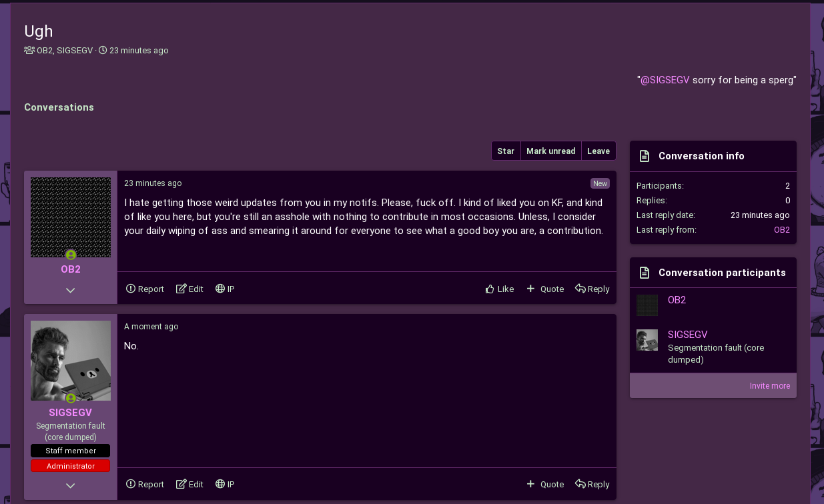Edit OB2's message
The image size is (824, 504).
click(x=189, y=289)
